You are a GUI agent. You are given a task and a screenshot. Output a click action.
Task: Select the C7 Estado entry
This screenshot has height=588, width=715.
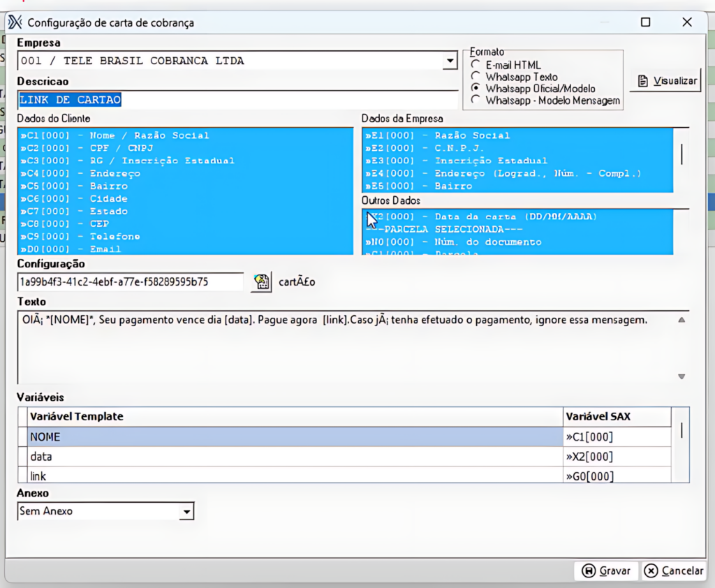(185, 211)
